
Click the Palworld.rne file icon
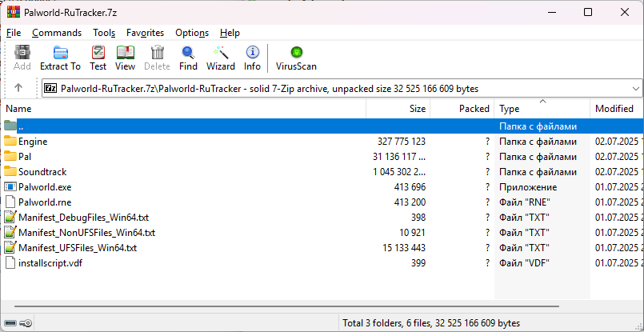click(x=10, y=202)
